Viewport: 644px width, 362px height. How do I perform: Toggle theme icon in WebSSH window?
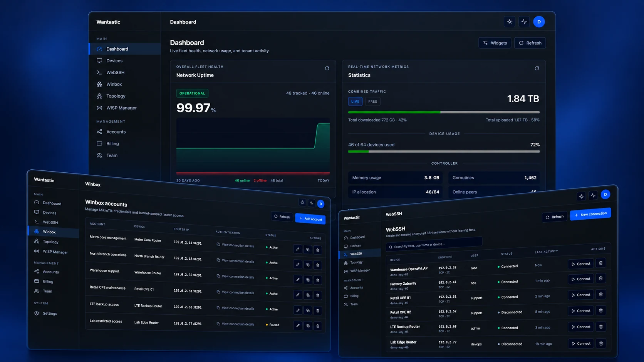click(581, 196)
